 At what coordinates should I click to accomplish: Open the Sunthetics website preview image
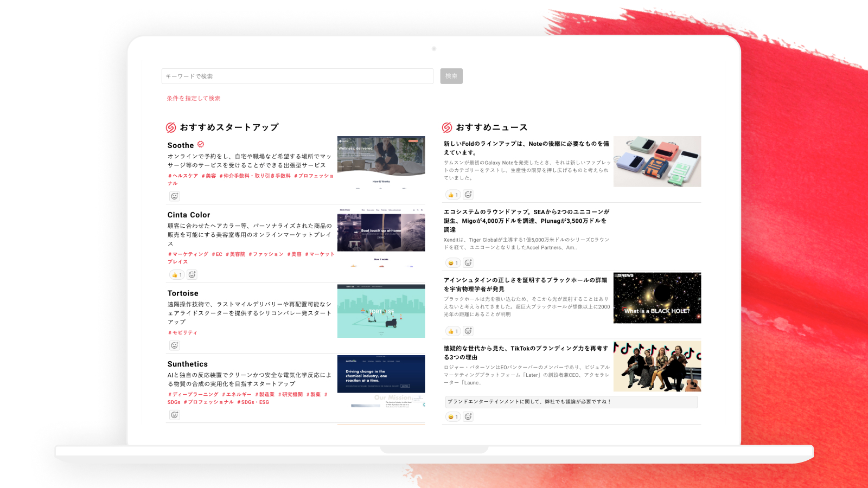[x=381, y=381]
